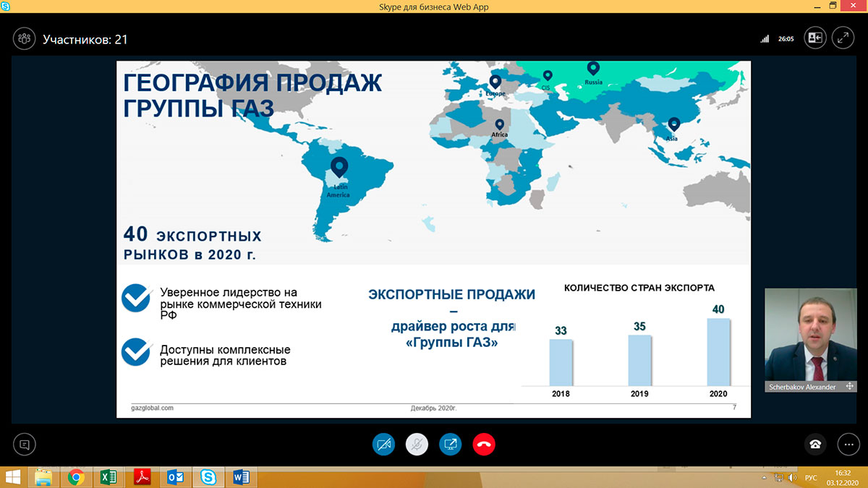868x488 pixels.
Task: Open Google Chrome from the taskbar
Action: click(x=75, y=477)
